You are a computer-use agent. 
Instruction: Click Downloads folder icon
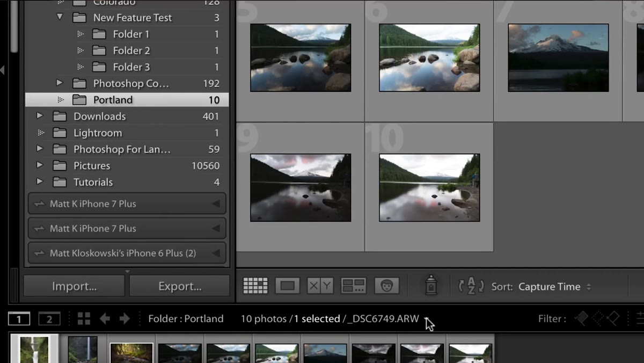pyautogui.click(x=60, y=116)
